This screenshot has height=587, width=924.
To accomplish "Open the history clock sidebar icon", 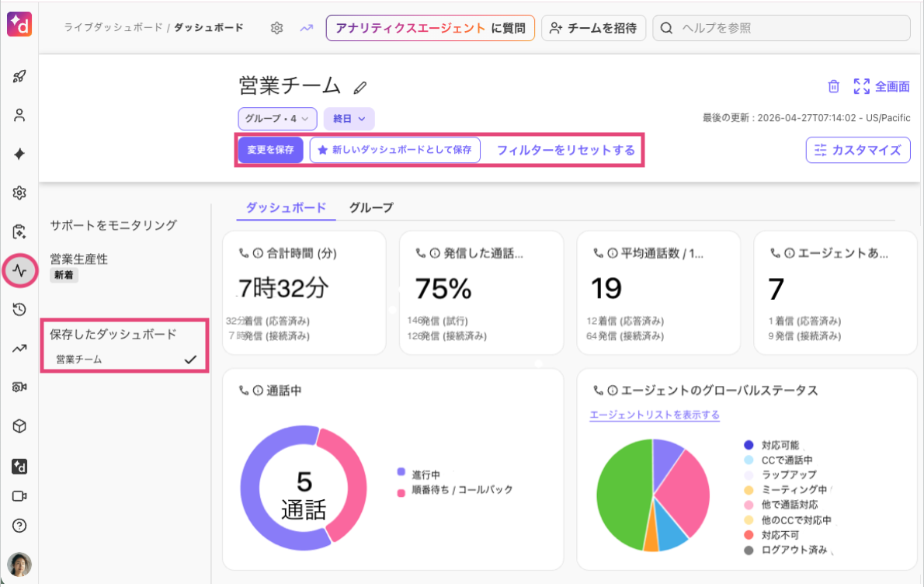I will coord(19,309).
